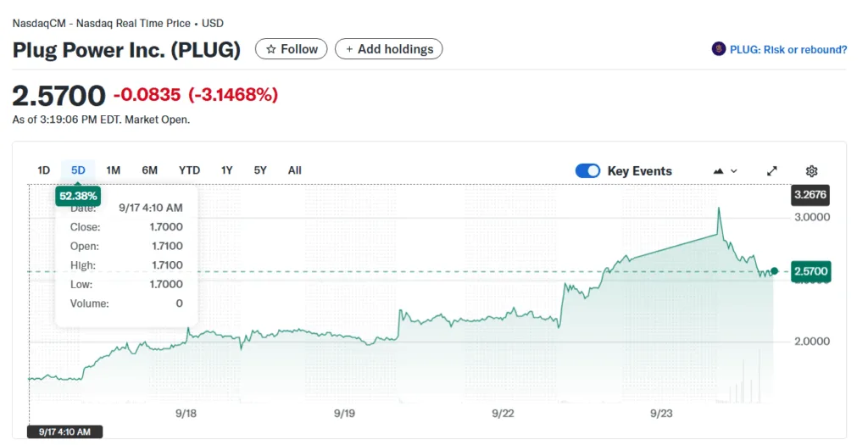The height and width of the screenshot is (445, 868).
Task: Click the 9/22 date axis label
Action: pyautogui.click(x=503, y=414)
